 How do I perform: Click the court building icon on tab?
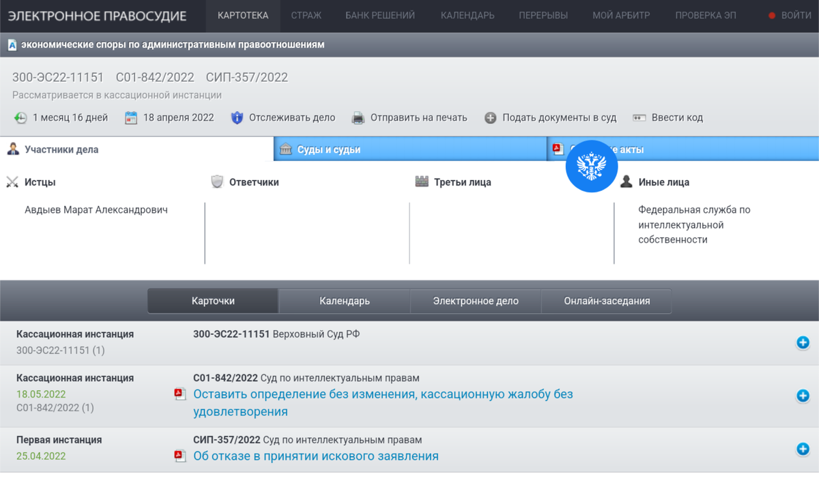coord(286,149)
